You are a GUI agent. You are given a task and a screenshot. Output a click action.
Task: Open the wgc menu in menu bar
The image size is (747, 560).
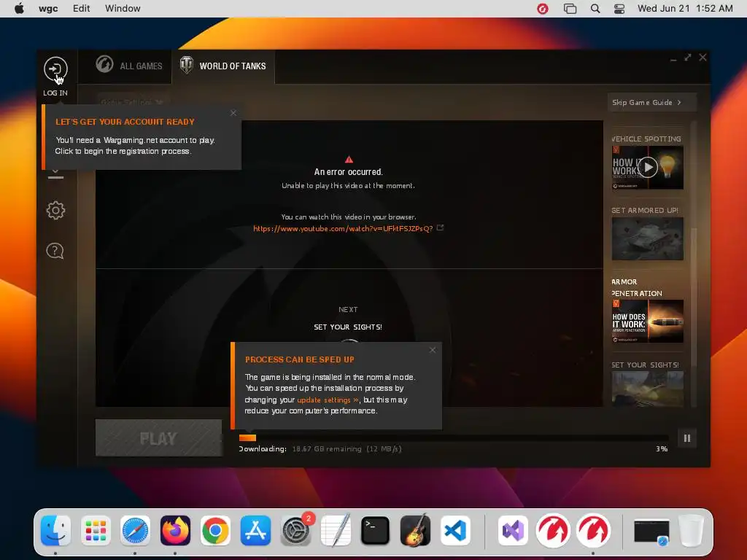48,9
